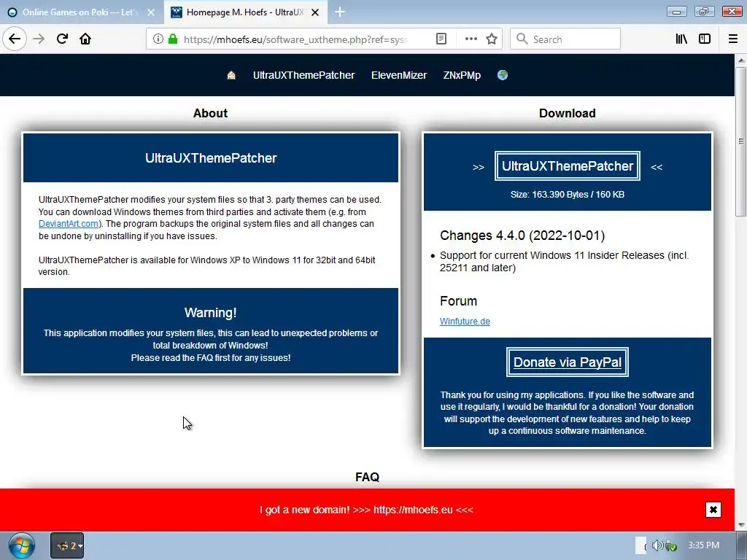The image size is (747, 560).
Task: Close the Homepage M. Hoefs tab
Action: [315, 12]
